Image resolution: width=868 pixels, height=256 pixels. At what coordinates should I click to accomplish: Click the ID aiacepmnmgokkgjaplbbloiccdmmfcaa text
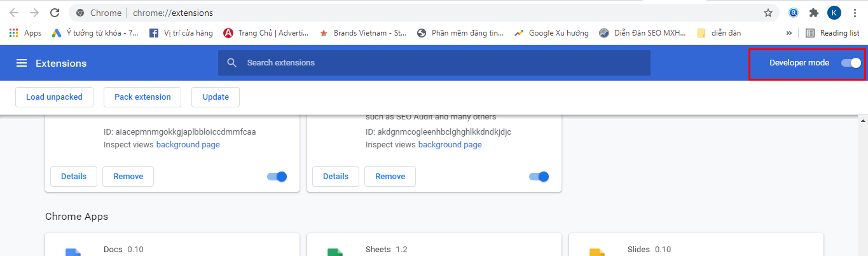(x=180, y=132)
